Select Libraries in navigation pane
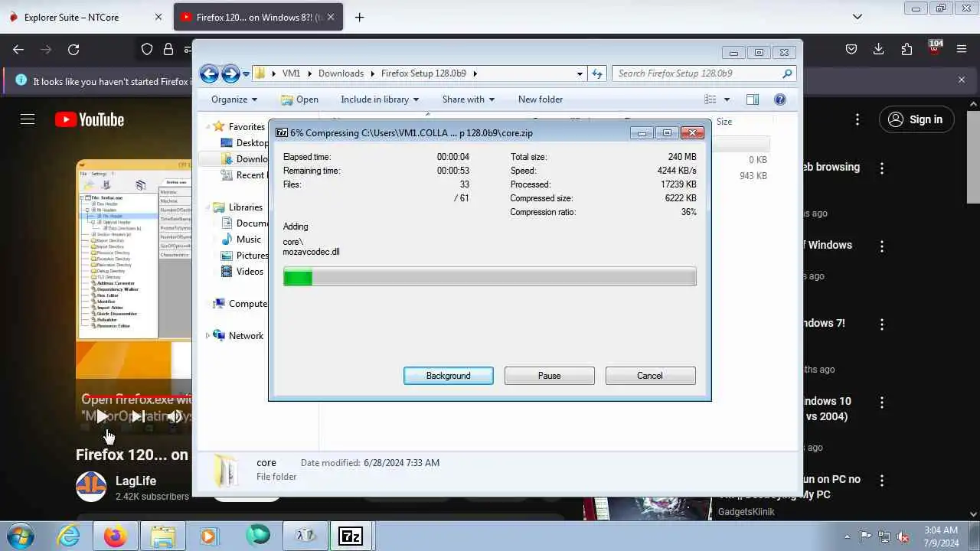 pos(245,207)
